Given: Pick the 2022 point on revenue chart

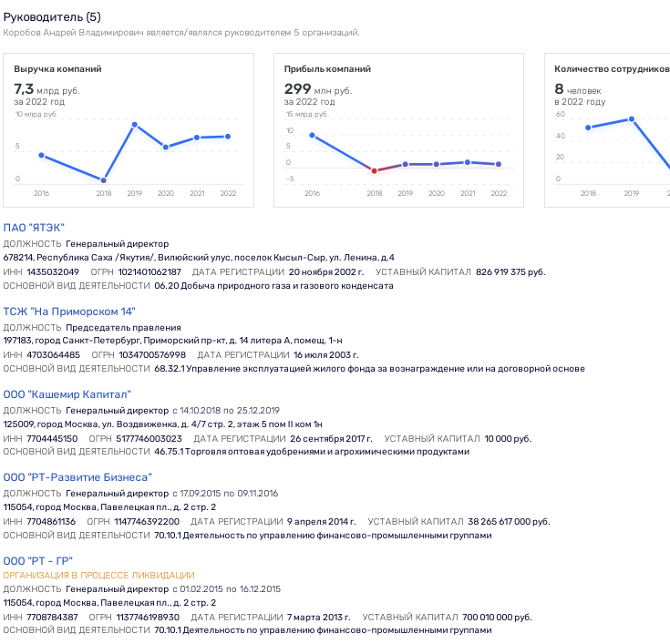Looking at the screenshot, I should (x=228, y=137).
